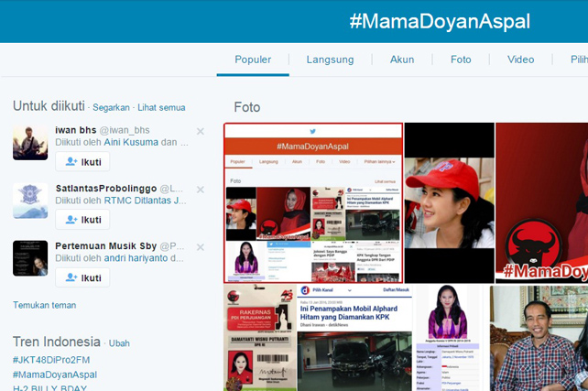Open photo of man in checkered shirt
588x391 pixels.
539,338
